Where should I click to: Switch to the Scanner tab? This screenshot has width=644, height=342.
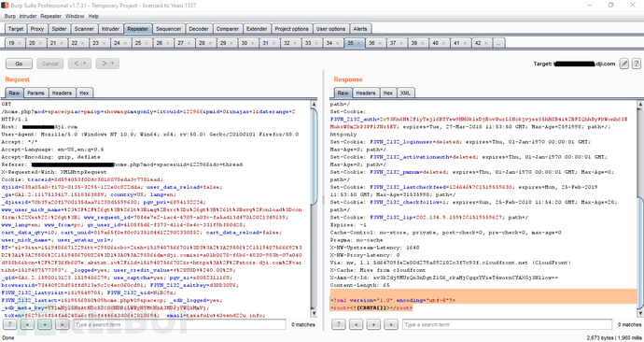click(84, 29)
